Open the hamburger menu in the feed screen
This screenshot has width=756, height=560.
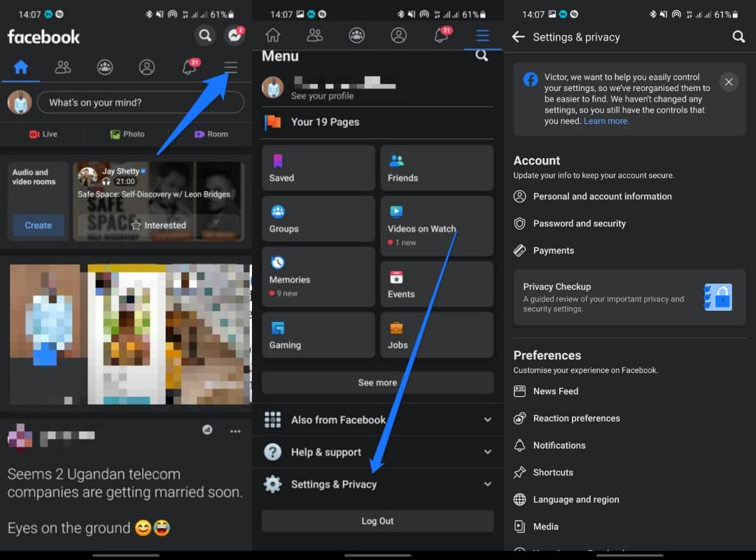point(231,67)
